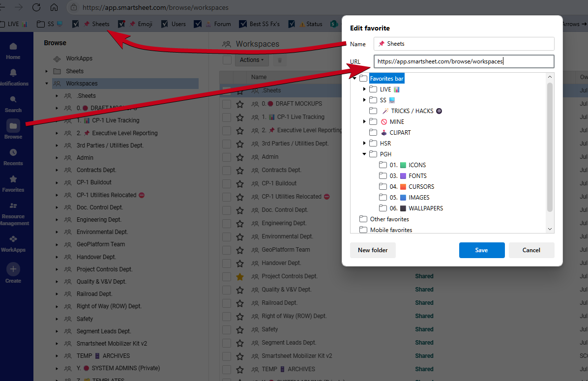
Task: Expand the SS folder in favorites tree
Action: 364,100
